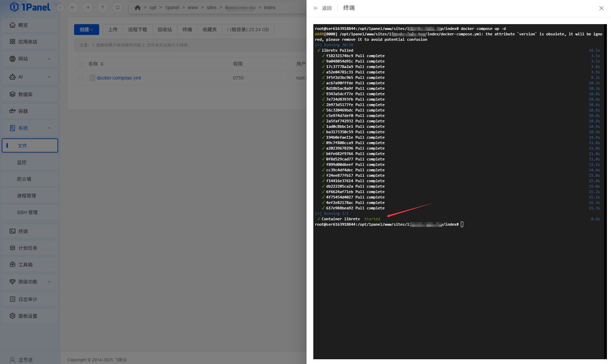Viewport: 611px width, 364px height.
Task: Open 收藏夹 favorites
Action: click(x=210, y=30)
